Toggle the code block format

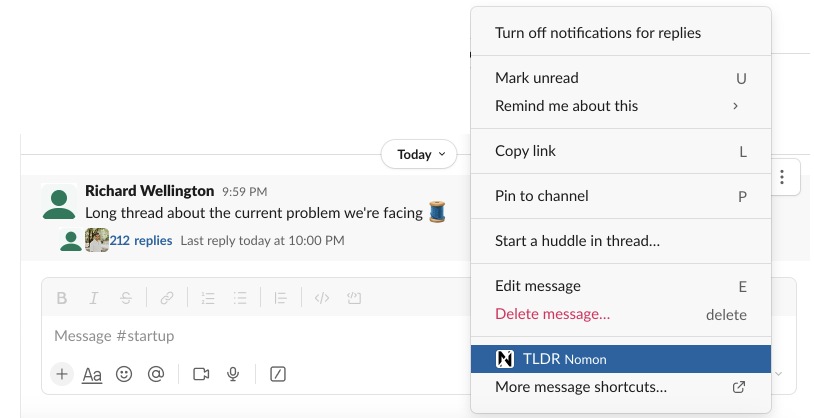pyautogui.click(x=354, y=298)
